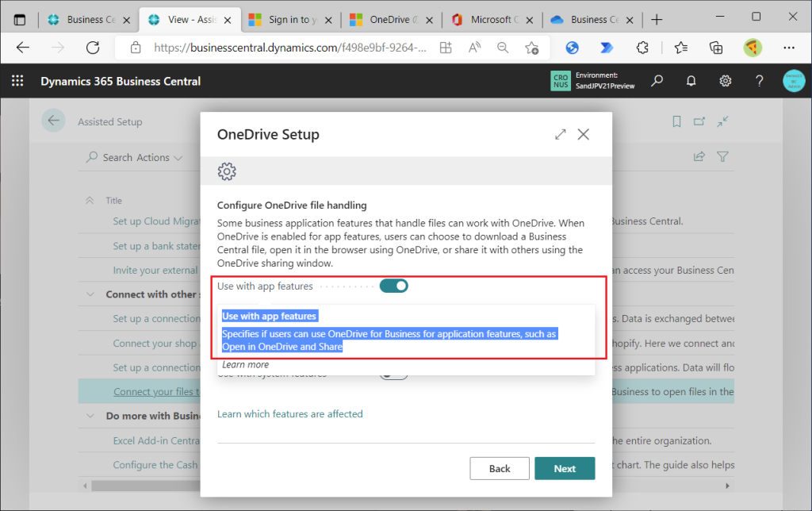
Task: Click the browser Back arrow
Action: [x=23, y=48]
